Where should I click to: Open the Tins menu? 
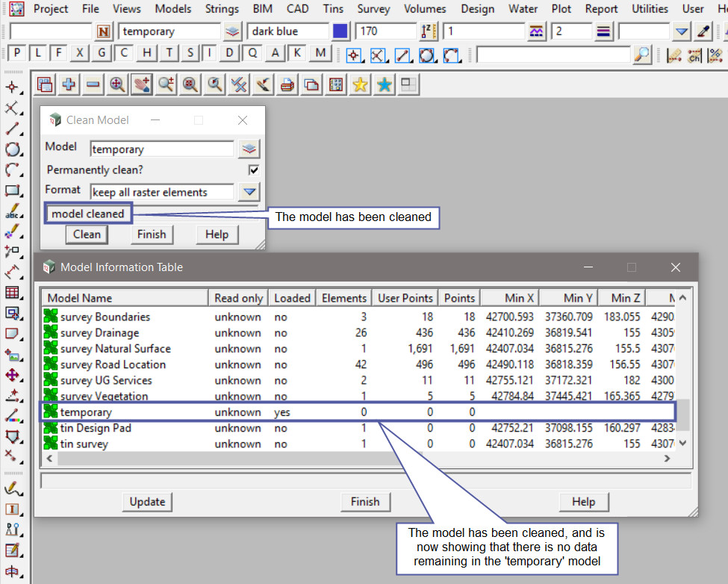[x=333, y=9]
